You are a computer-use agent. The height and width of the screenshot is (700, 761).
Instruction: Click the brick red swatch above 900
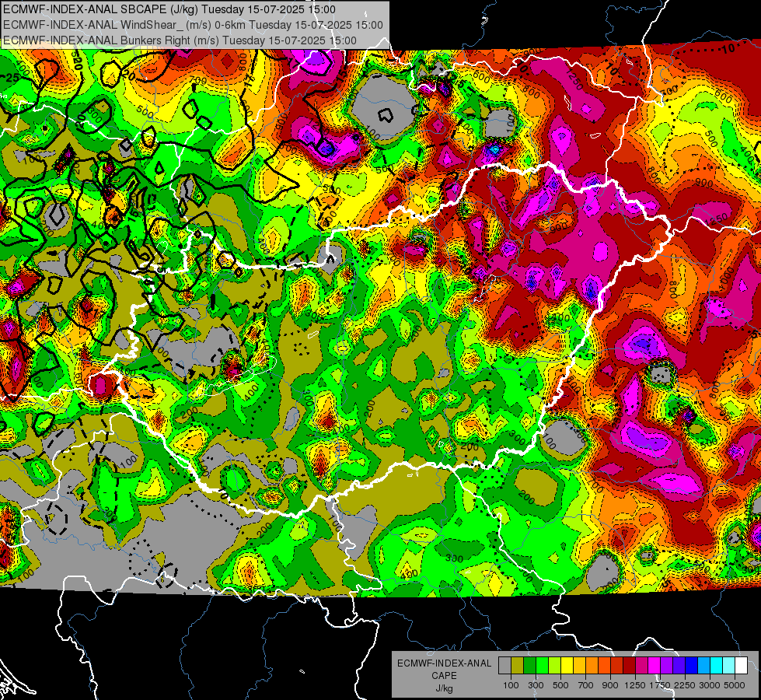coord(617,666)
